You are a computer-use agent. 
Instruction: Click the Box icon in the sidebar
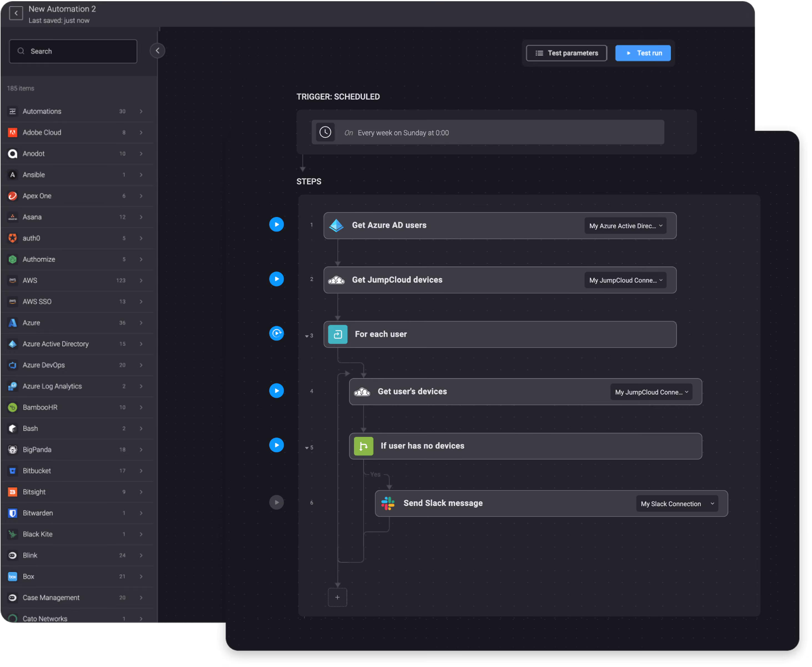(13, 577)
